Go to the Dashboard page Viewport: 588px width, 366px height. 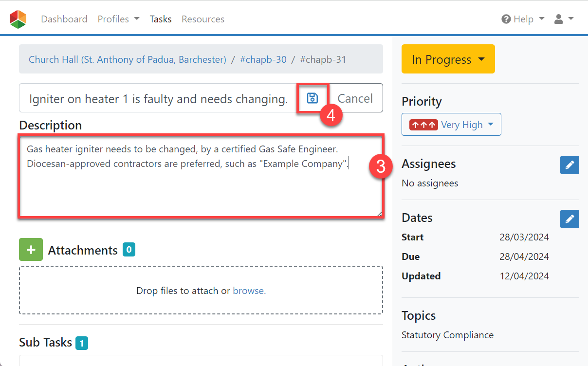coord(64,19)
